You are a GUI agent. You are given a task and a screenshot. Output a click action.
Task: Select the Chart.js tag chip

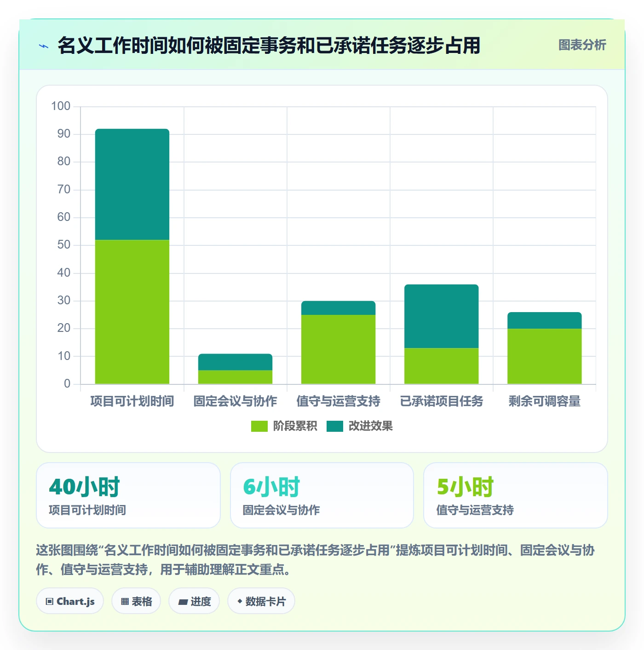70,601
